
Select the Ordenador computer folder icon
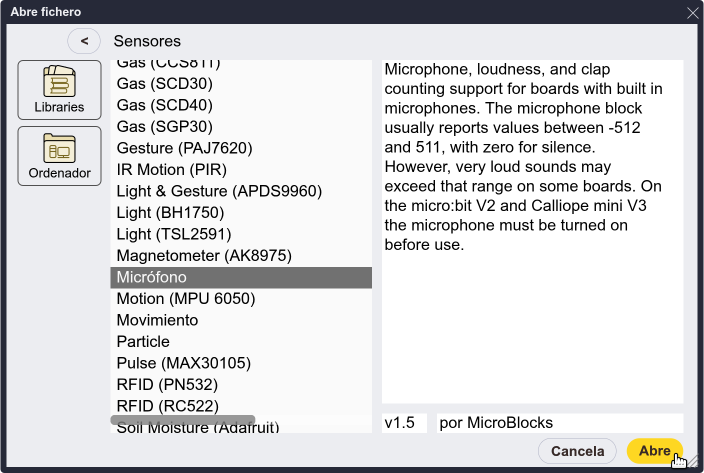click(59, 156)
